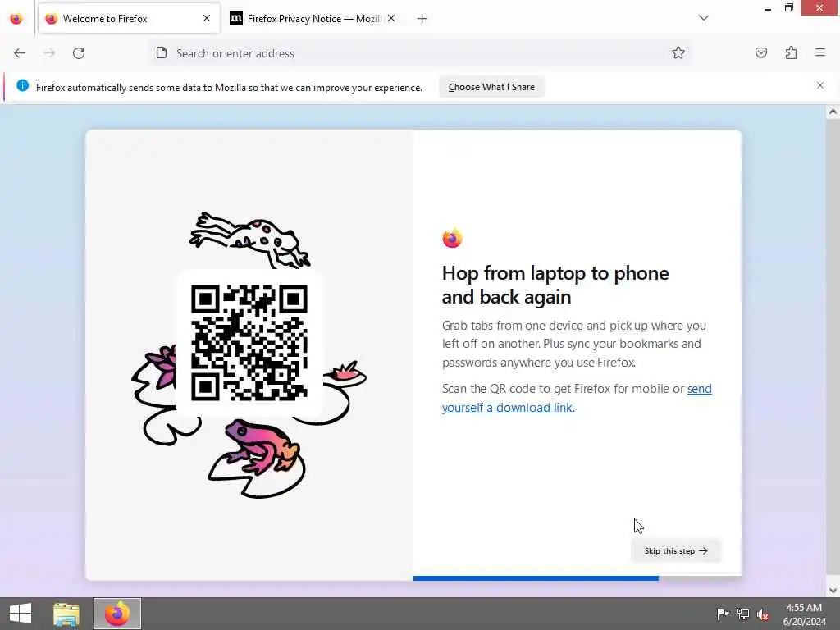Go back one page
840x630 pixels.
20,53
